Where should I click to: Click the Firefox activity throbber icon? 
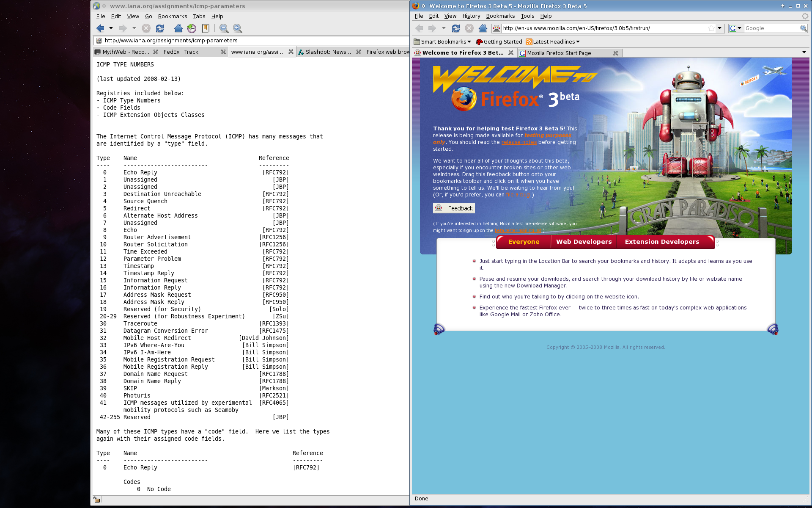(805, 16)
